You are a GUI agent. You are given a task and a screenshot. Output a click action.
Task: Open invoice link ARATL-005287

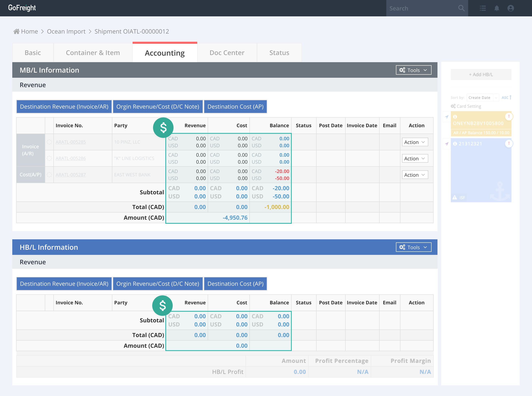tap(70, 175)
